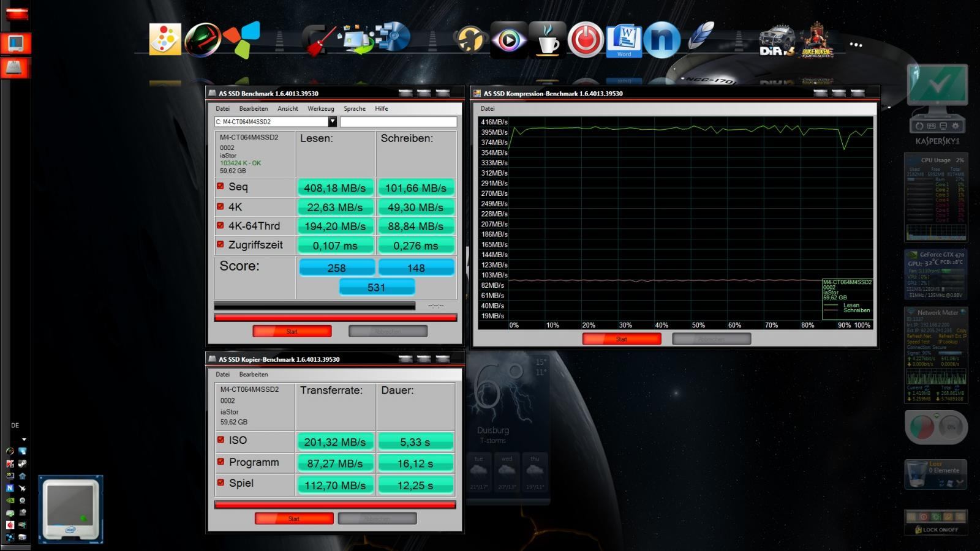The width and height of the screenshot is (980, 551).
Task: Click the DE language indicator
Action: click(x=15, y=425)
